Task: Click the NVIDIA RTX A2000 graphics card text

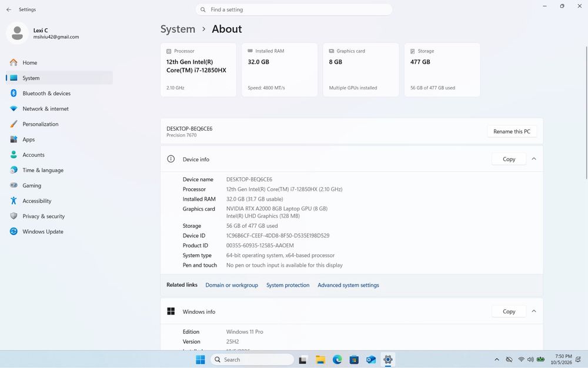Action: point(277,208)
